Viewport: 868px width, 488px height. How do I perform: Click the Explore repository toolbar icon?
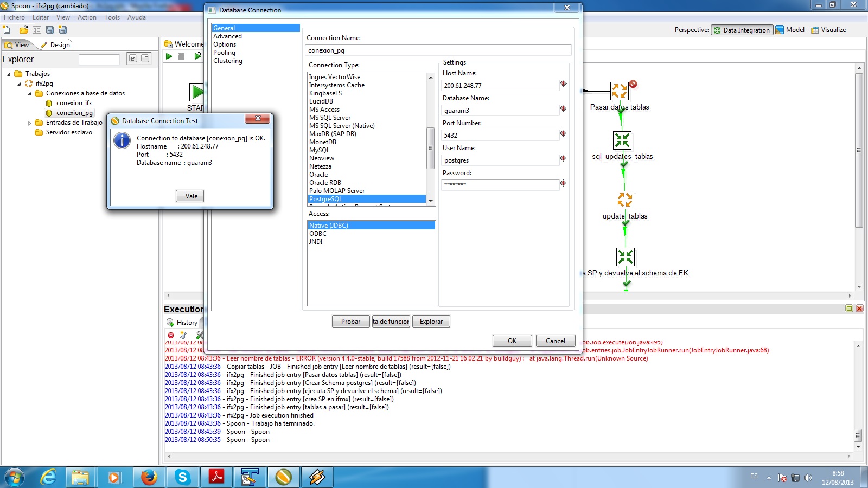click(37, 30)
